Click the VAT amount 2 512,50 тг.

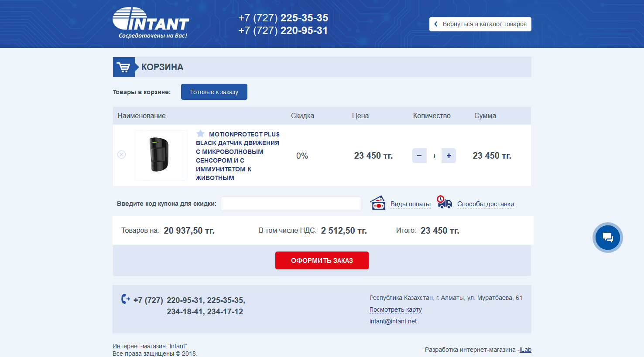344,231
